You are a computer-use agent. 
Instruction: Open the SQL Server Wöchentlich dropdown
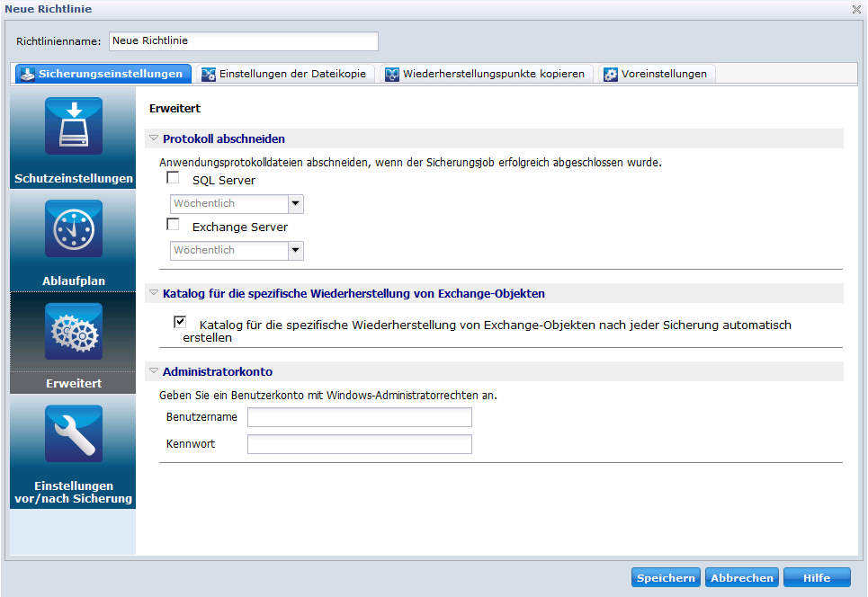(x=295, y=204)
